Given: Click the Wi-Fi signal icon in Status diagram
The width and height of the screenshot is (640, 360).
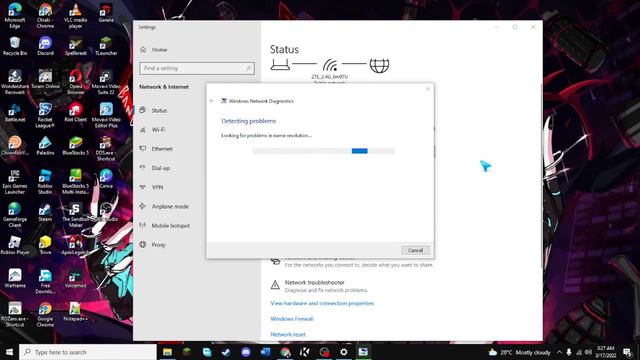Looking at the screenshot, I should pos(330,65).
